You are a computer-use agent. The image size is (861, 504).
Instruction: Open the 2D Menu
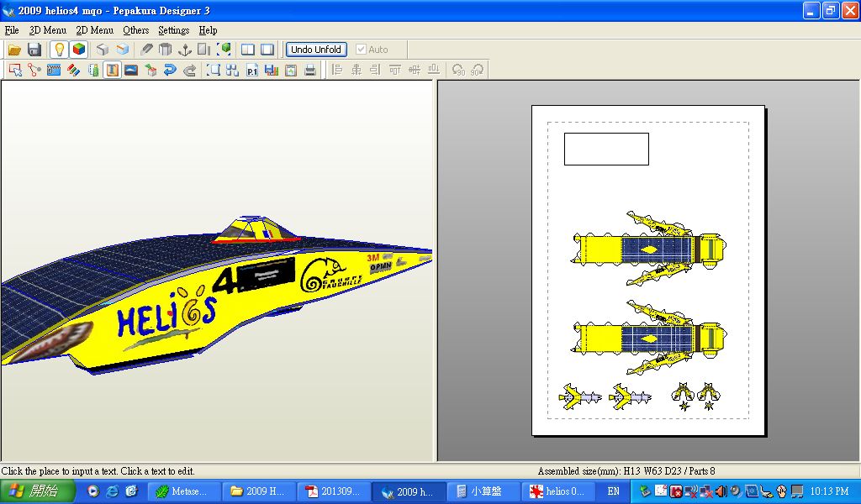tap(94, 30)
